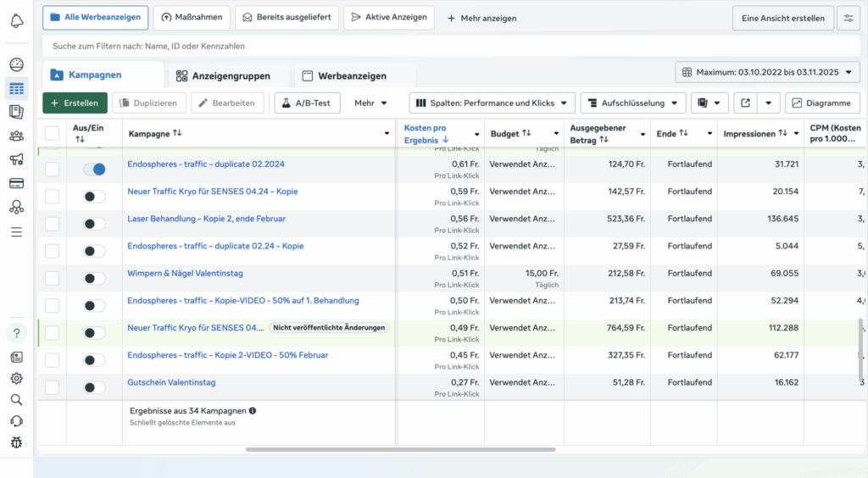Tick the select-all checkbox in table header

click(x=53, y=133)
